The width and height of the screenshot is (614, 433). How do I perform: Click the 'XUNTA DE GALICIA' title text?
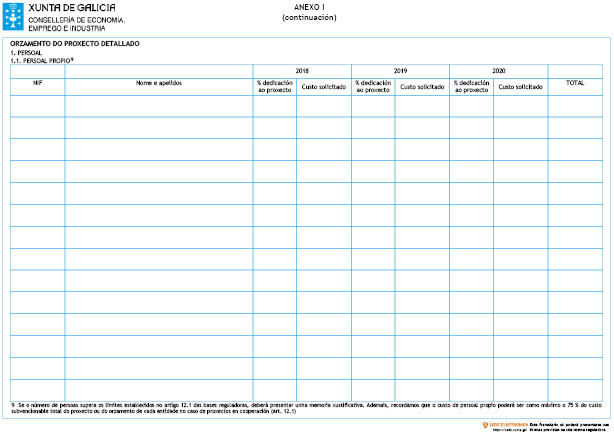(x=72, y=8)
